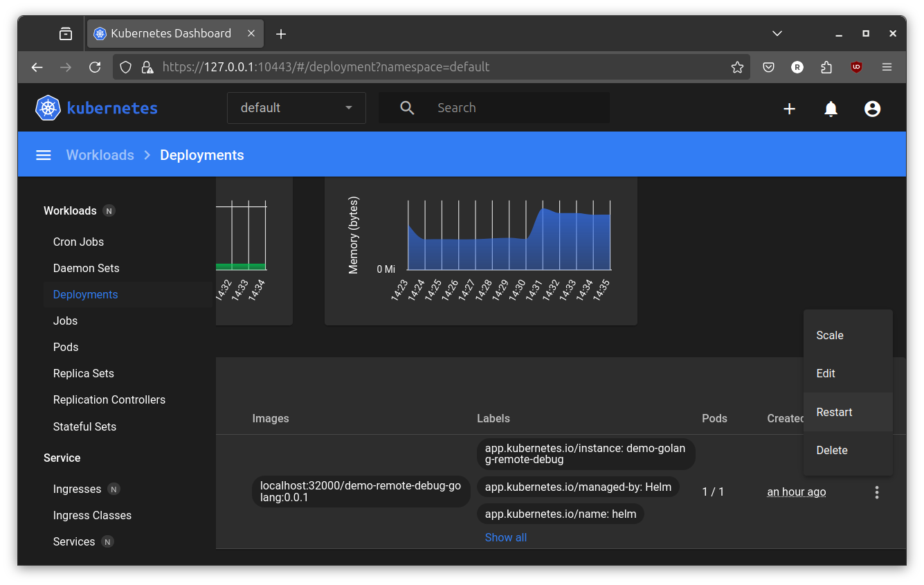The image size is (924, 585).
Task: Click the plus icon to create resource
Action: [789, 109]
